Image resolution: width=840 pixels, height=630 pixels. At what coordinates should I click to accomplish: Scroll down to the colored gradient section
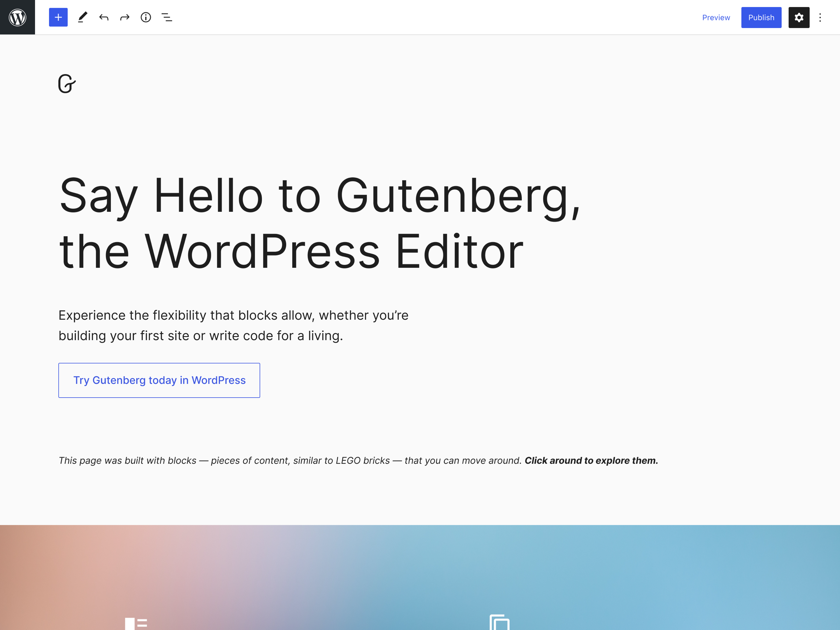pyautogui.click(x=420, y=576)
